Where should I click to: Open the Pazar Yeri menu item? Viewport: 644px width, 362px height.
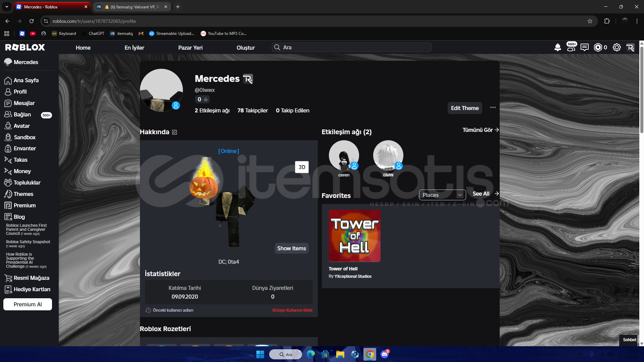(190, 48)
